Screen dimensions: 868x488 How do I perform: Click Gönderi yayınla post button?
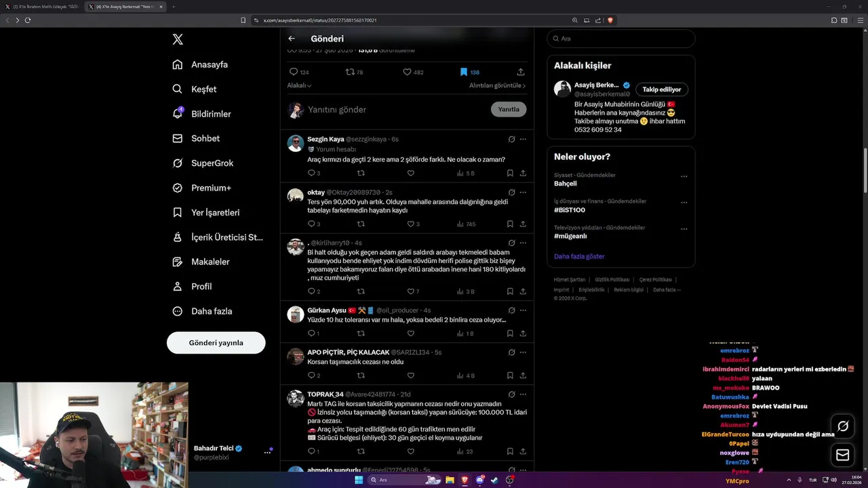tap(216, 342)
